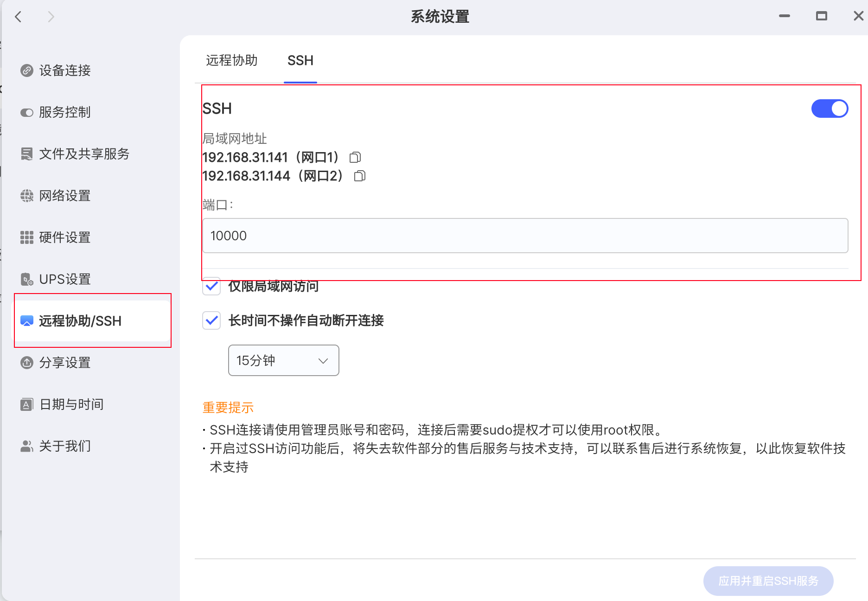Uncheck 仅限局域网访问
This screenshot has width=868, height=601.
(x=211, y=287)
